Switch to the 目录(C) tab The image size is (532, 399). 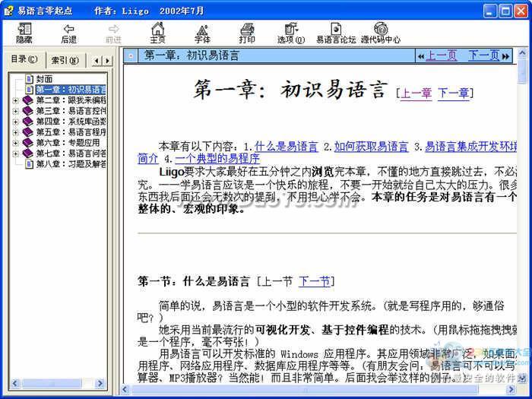point(24,59)
